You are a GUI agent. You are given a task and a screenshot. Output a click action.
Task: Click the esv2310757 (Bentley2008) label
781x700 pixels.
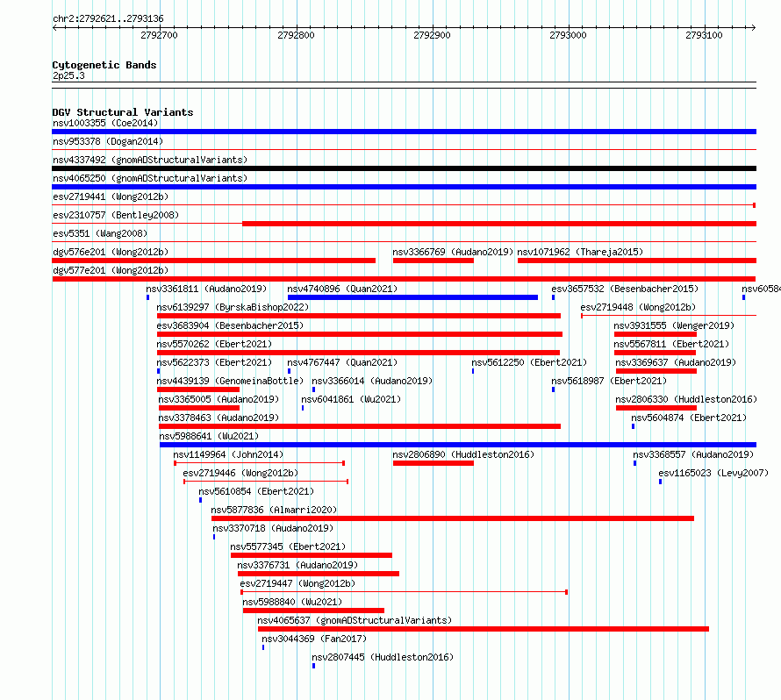point(116,215)
